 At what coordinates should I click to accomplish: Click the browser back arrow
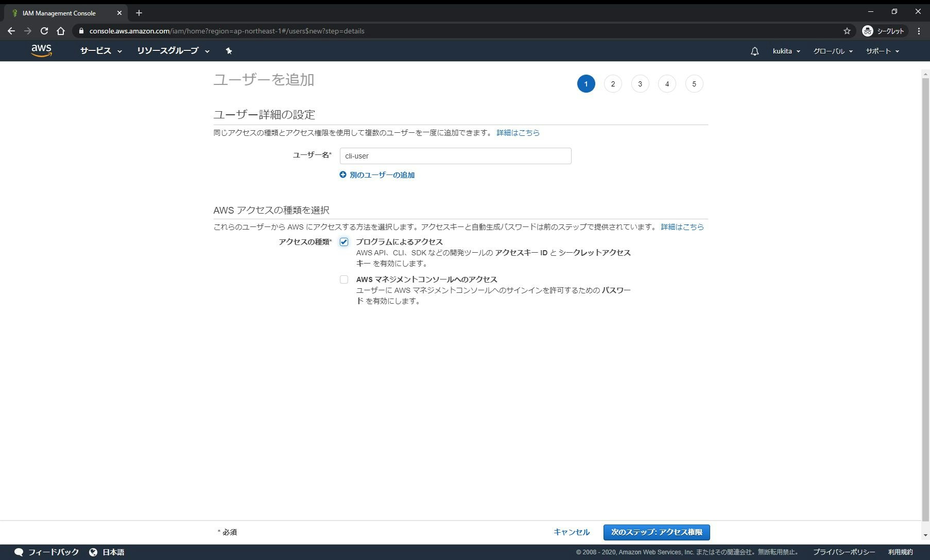click(x=11, y=31)
